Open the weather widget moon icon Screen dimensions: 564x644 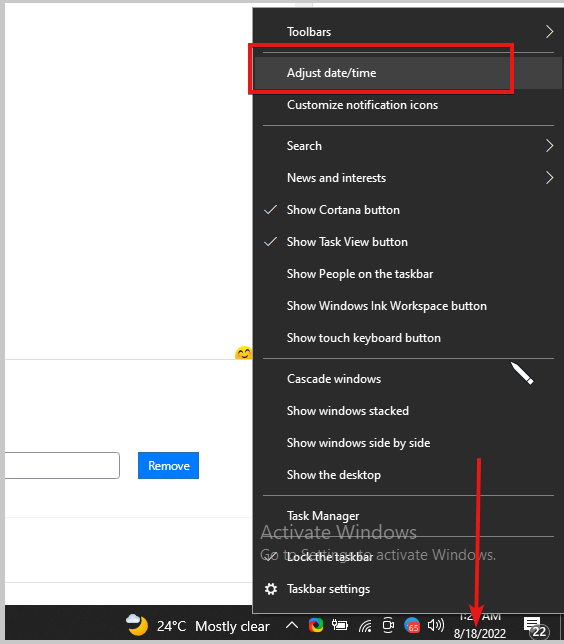pyautogui.click(x=137, y=625)
